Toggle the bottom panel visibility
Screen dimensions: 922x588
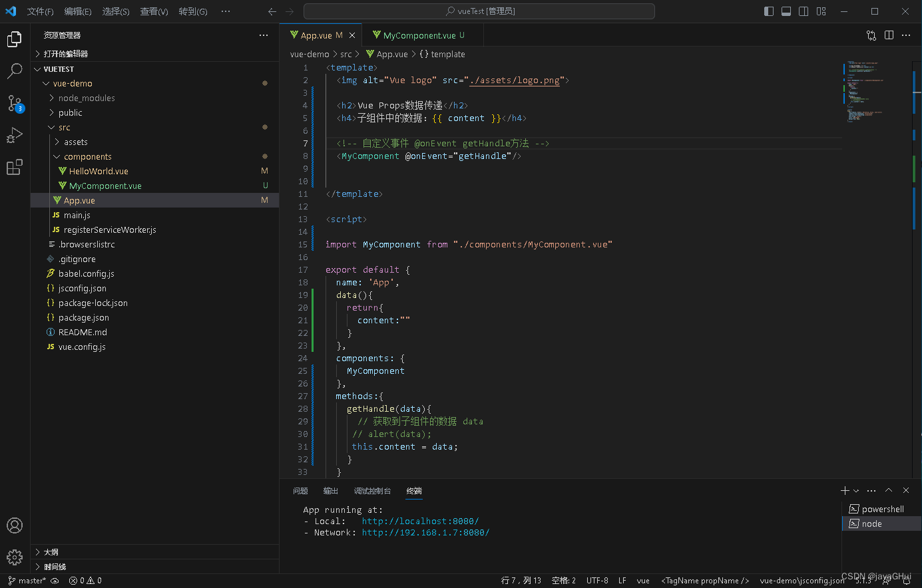click(786, 11)
